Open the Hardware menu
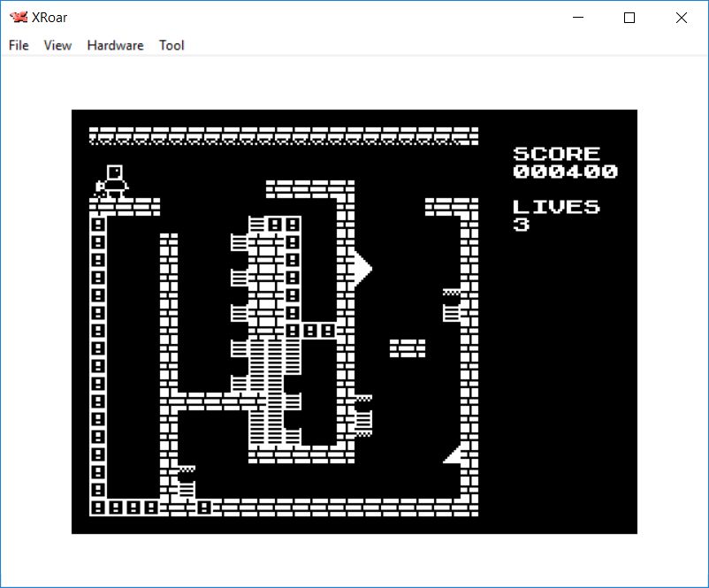 115,45
